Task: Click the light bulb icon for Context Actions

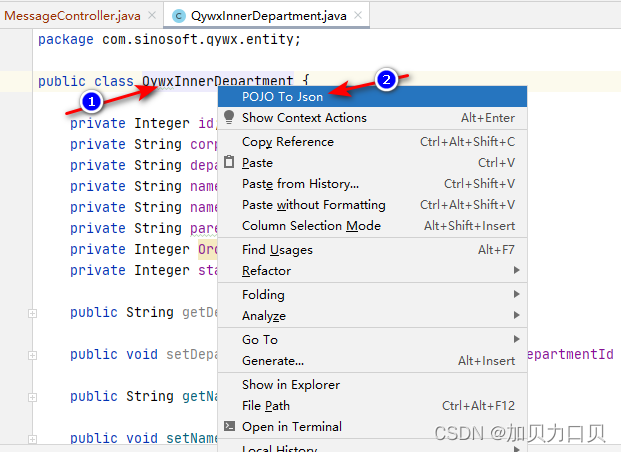Action: pos(229,118)
